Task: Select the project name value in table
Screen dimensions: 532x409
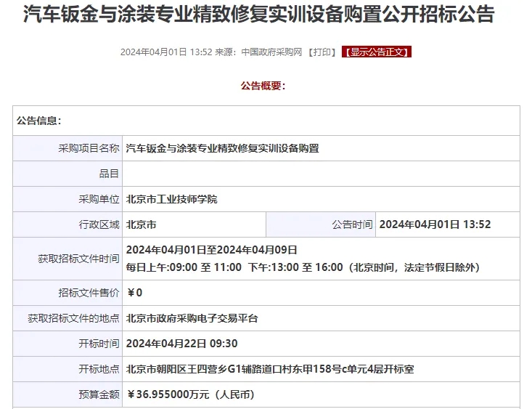Action: click(x=222, y=148)
